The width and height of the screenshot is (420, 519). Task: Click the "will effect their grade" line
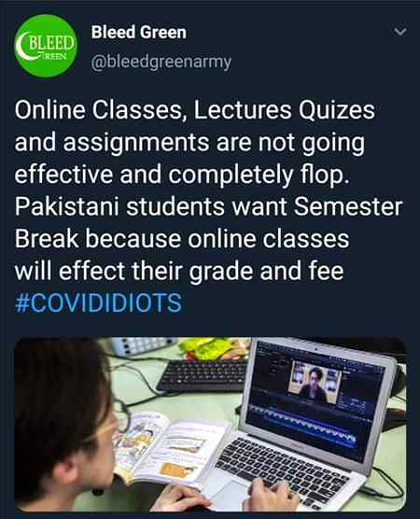point(179,271)
